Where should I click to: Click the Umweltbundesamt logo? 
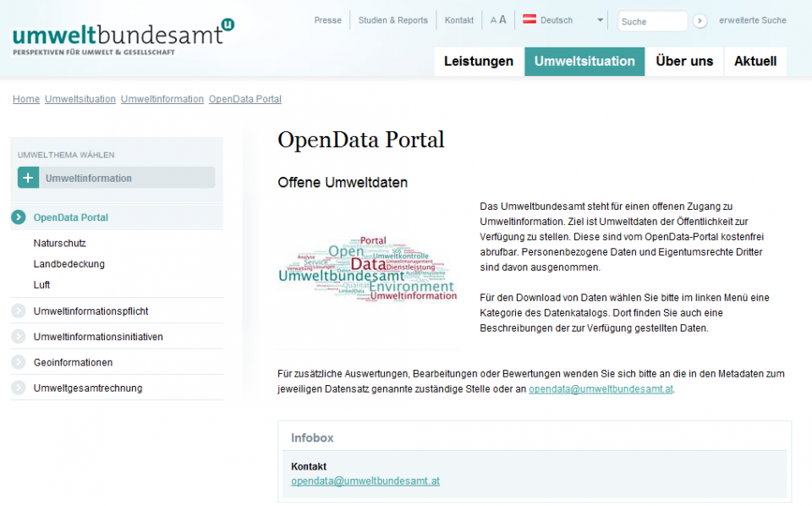coord(123,36)
